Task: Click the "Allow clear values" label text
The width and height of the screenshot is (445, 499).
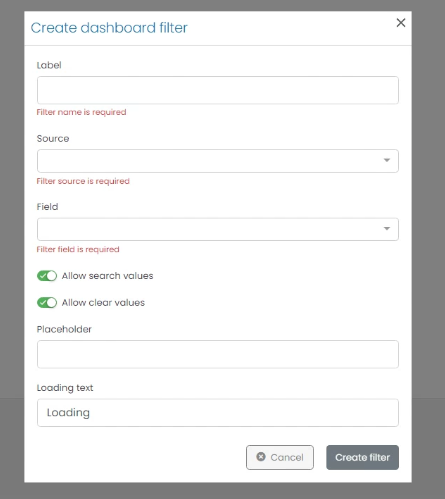Action: tap(103, 302)
